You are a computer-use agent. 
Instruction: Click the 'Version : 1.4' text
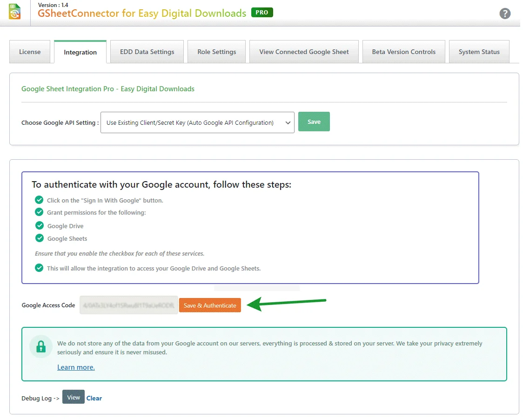tap(53, 5)
